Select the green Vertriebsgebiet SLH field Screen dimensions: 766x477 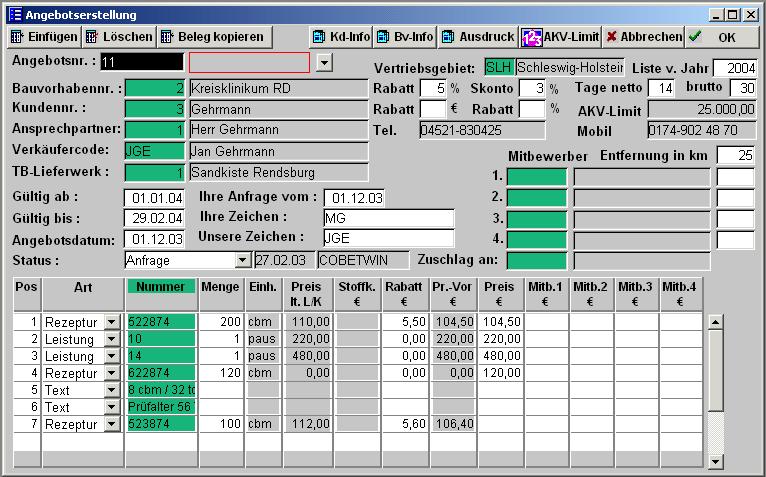click(499, 67)
